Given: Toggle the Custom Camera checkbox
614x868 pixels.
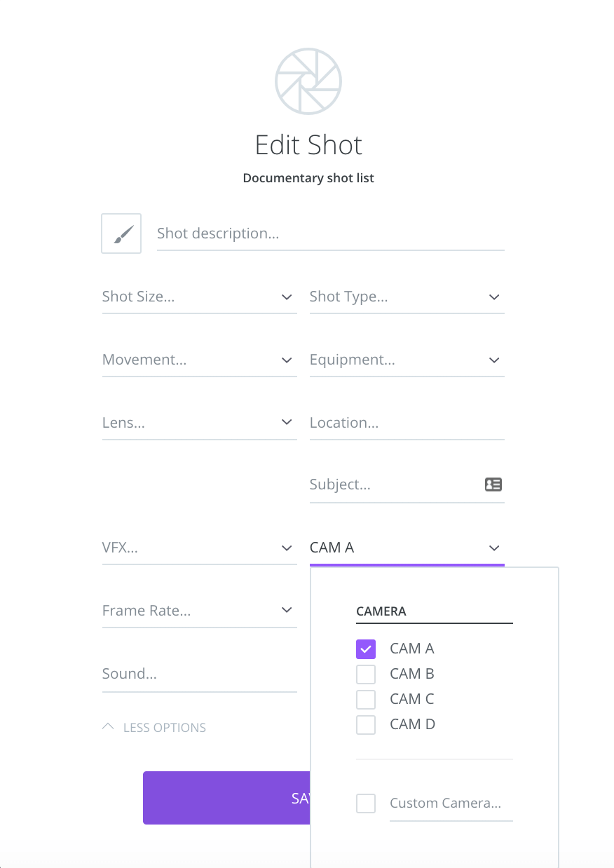Looking at the screenshot, I should [366, 803].
